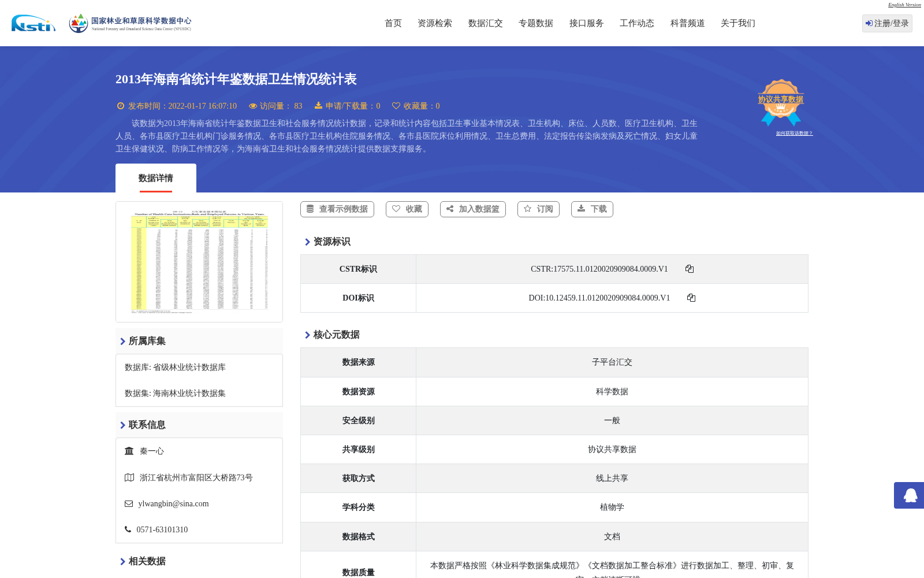Image resolution: width=924 pixels, height=578 pixels.
Task: Click the 订阅 button
Action: click(x=538, y=209)
